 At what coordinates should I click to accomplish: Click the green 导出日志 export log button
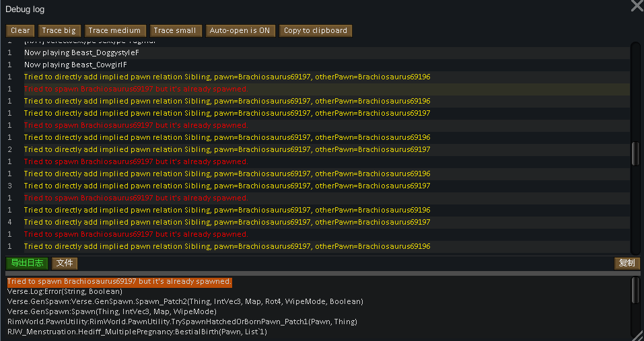[x=27, y=264]
